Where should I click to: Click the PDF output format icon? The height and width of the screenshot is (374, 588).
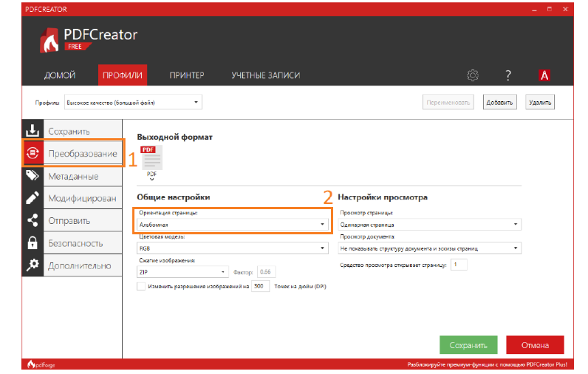pos(151,157)
